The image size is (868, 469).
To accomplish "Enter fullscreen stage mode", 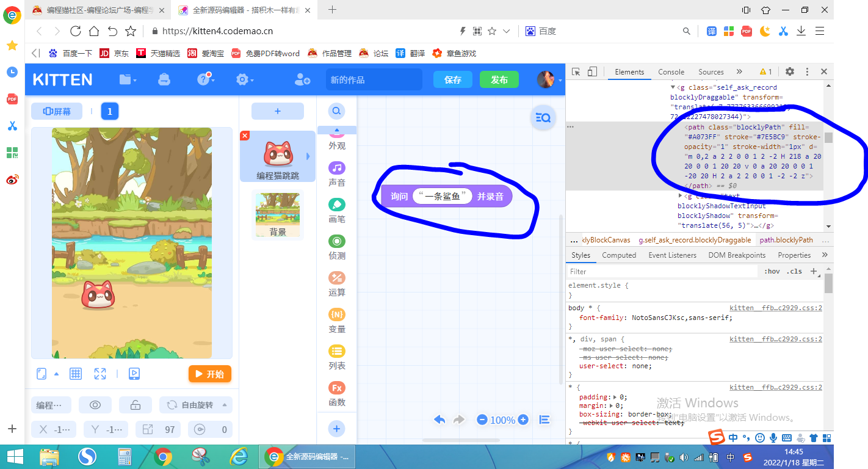I will point(100,374).
